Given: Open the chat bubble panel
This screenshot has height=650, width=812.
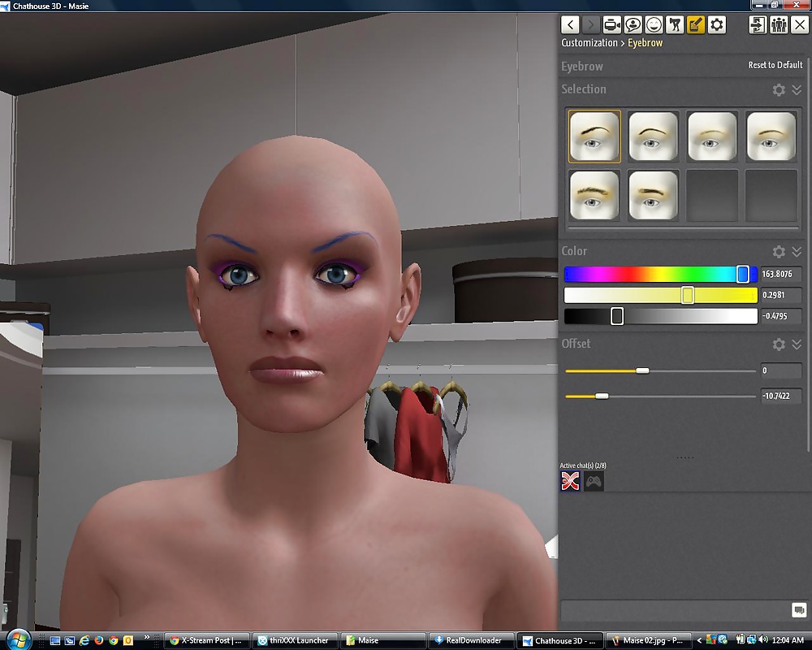Looking at the screenshot, I should [x=633, y=25].
